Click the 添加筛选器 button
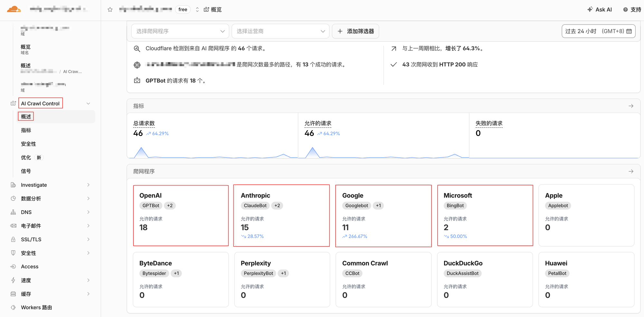The height and width of the screenshot is (317, 644). pyautogui.click(x=355, y=31)
